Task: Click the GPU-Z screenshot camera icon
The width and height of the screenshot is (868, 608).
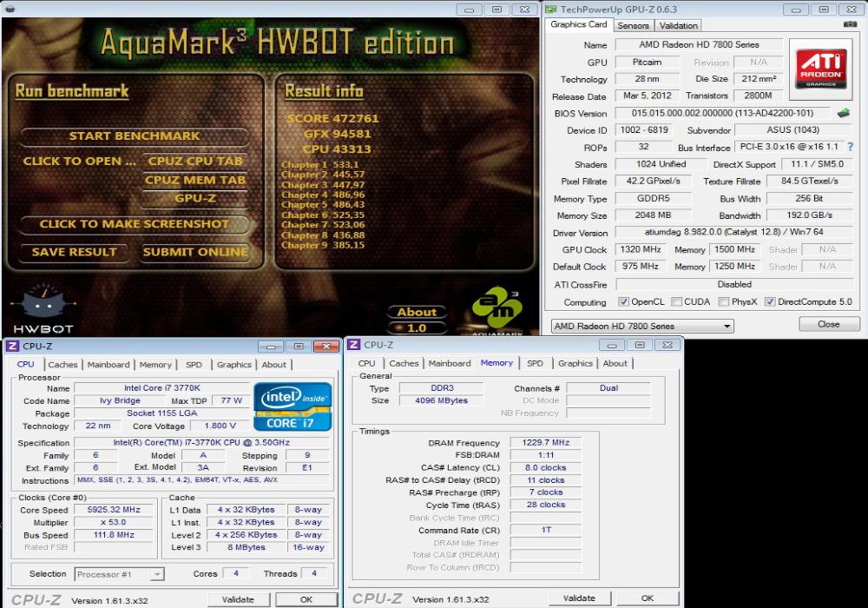Action: (x=850, y=24)
